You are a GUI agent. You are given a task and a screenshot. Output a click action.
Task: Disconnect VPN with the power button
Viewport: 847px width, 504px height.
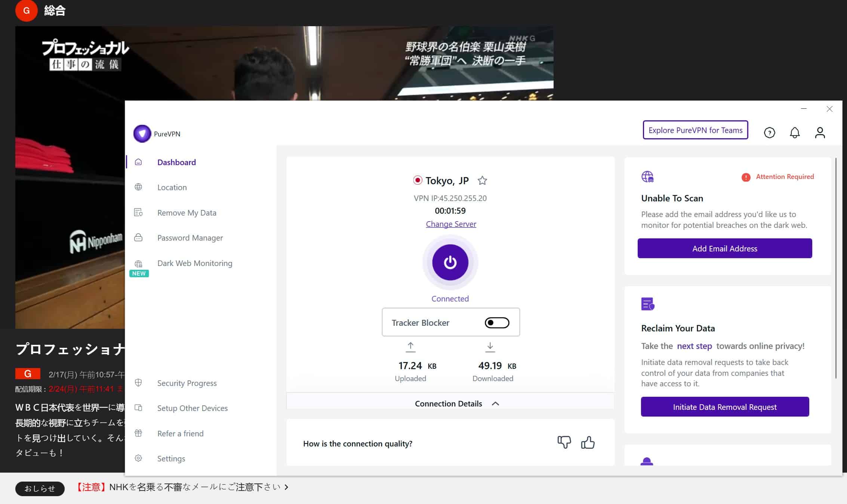(x=450, y=262)
